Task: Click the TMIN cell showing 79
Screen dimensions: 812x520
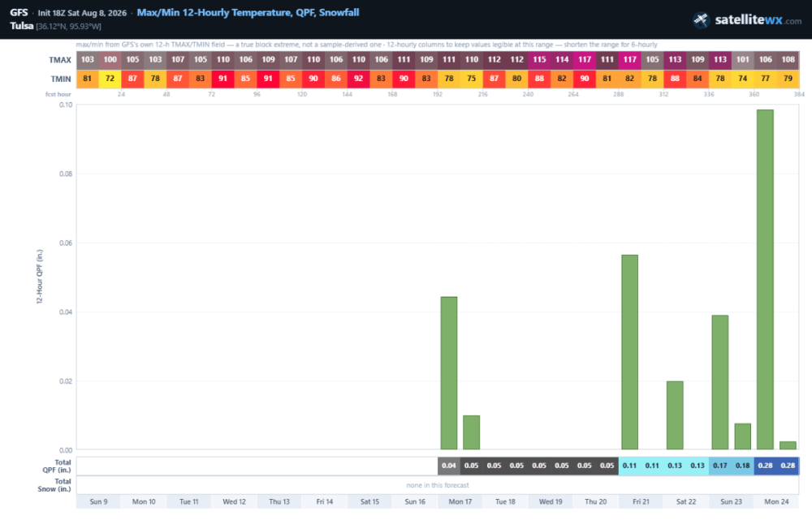Action: pos(788,79)
